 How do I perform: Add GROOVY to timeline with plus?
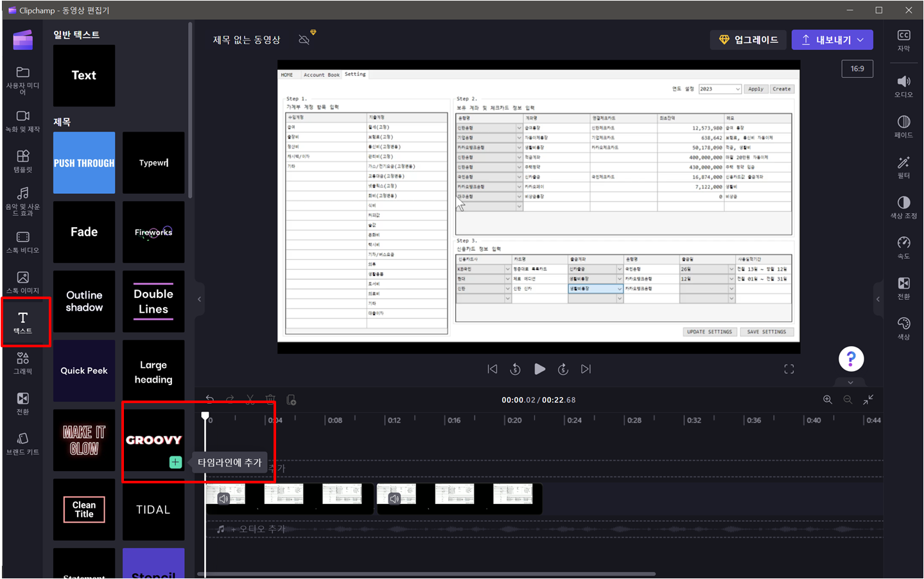[175, 462]
